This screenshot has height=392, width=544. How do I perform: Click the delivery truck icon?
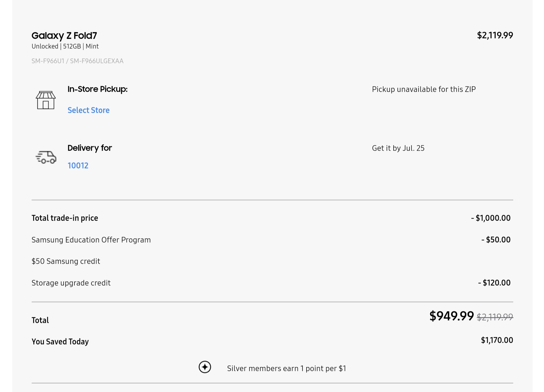click(x=46, y=157)
